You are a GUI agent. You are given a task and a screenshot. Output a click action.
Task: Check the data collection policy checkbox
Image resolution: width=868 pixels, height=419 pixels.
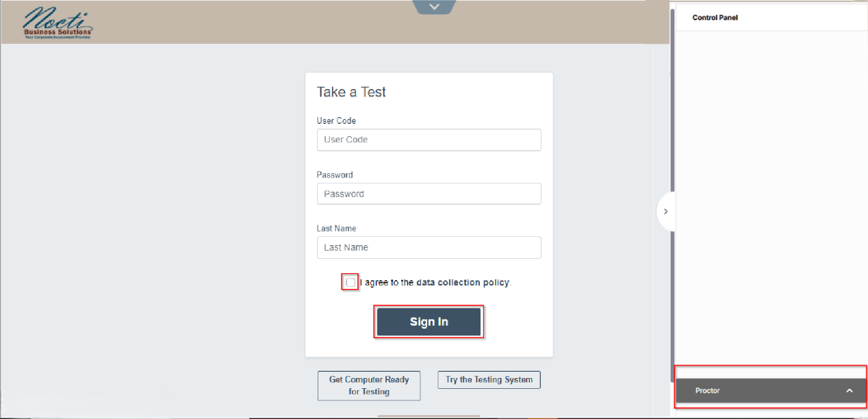coord(350,282)
